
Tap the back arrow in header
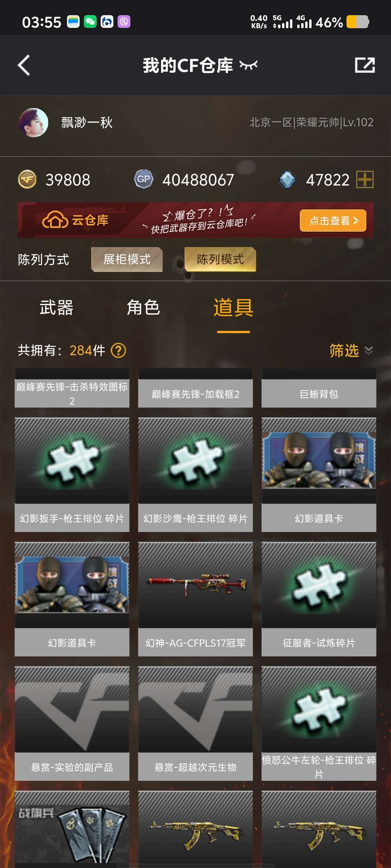point(24,65)
